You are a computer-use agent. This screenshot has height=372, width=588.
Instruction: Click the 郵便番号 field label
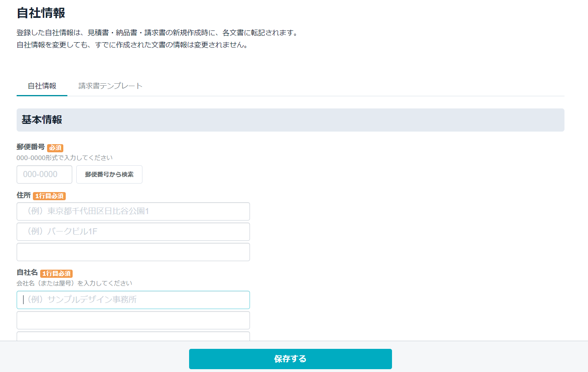click(x=30, y=147)
